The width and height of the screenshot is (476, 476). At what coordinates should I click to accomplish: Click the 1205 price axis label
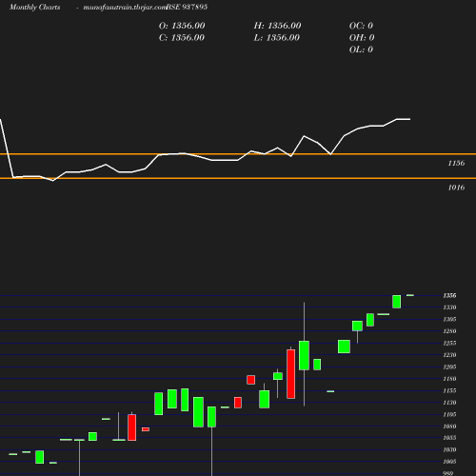pos(449,367)
